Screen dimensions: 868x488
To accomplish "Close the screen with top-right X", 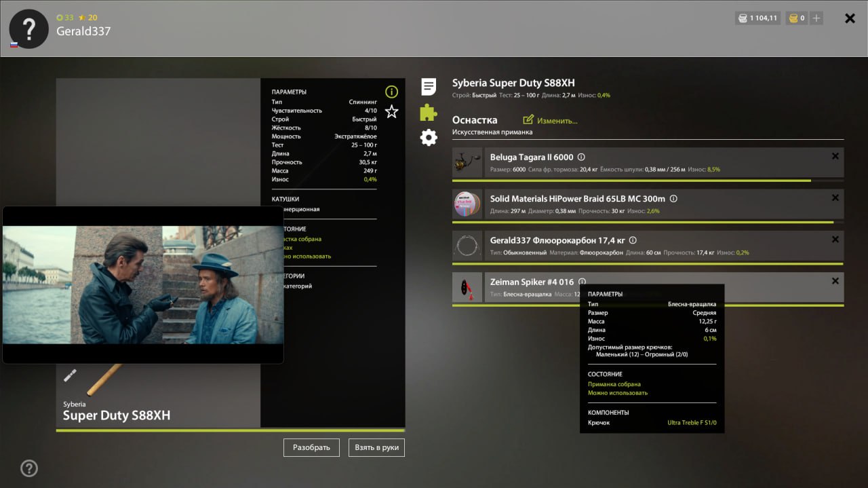I will 850,18.
